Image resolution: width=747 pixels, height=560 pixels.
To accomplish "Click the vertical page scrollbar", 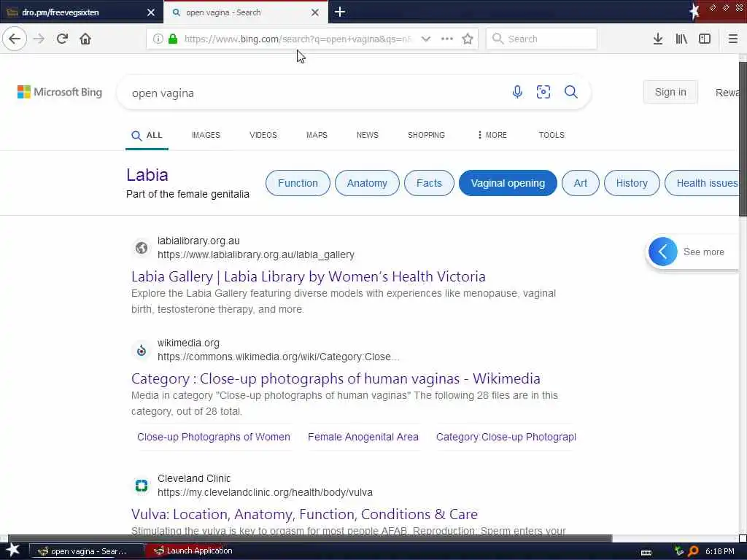I will (x=743, y=138).
